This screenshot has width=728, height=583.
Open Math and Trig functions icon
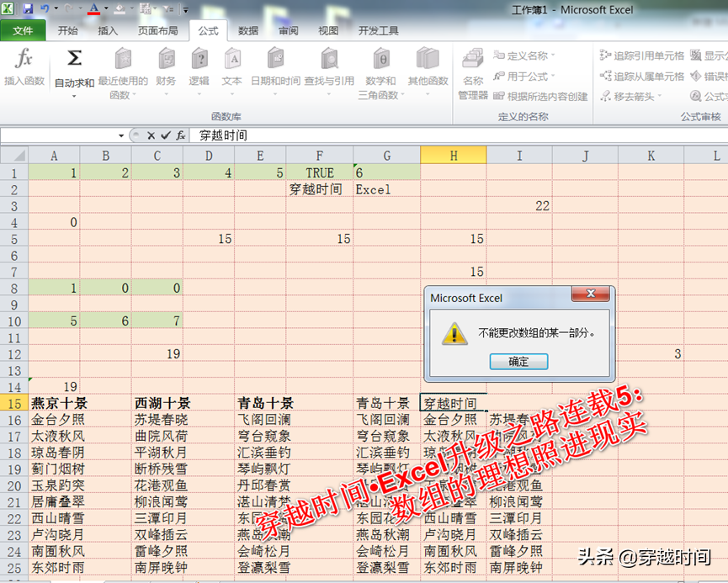(380, 59)
